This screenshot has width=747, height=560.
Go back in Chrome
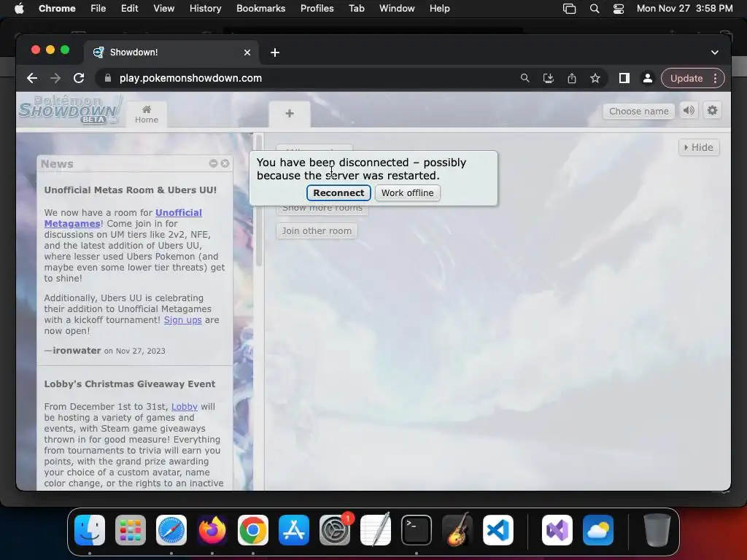click(32, 78)
